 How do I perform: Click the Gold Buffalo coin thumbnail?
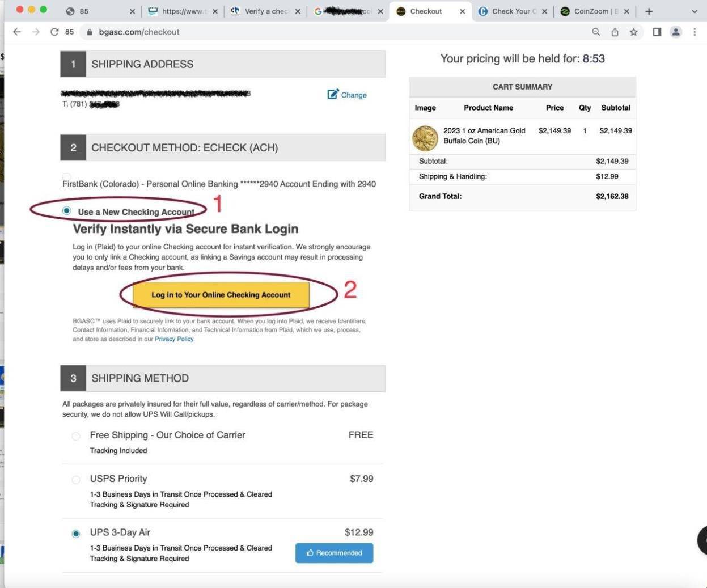425,138
